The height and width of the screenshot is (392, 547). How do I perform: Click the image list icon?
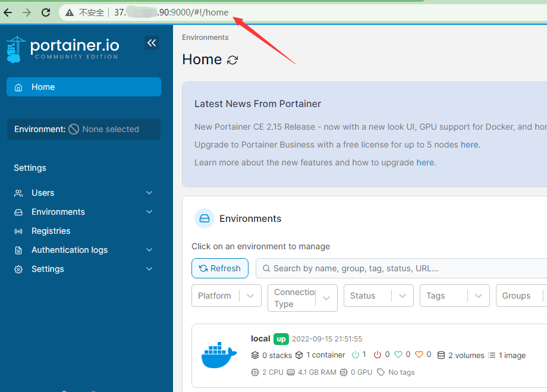[x=492, y=355]
